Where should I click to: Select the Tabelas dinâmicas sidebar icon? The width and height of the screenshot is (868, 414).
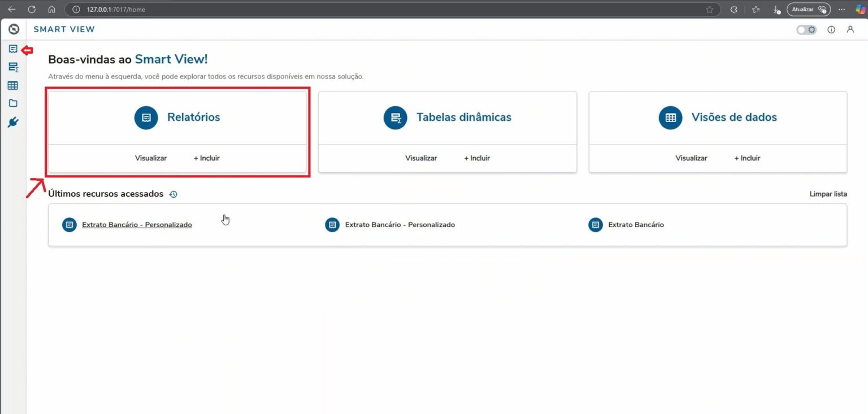(13, 67)
